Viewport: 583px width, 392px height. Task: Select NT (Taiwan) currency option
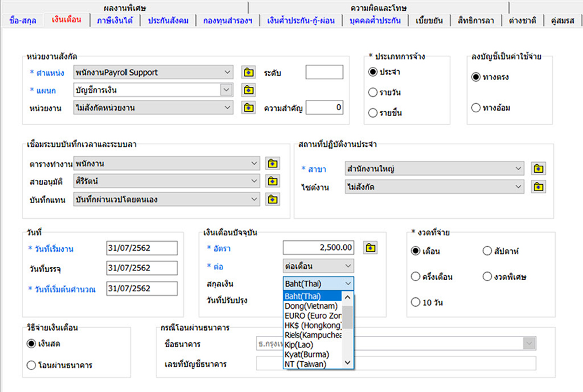tap(313, 364)
